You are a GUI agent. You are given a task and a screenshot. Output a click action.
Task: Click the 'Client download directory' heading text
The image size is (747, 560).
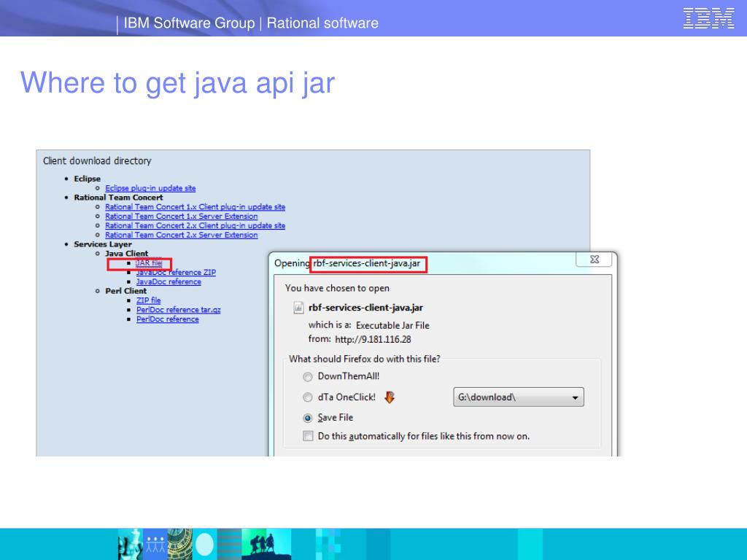[x=97, y=161]
